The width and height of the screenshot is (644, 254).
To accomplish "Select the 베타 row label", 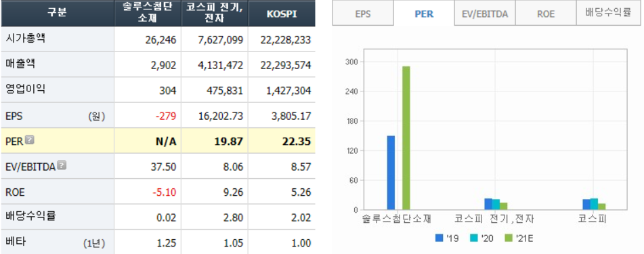I will [x=16, y=242].
